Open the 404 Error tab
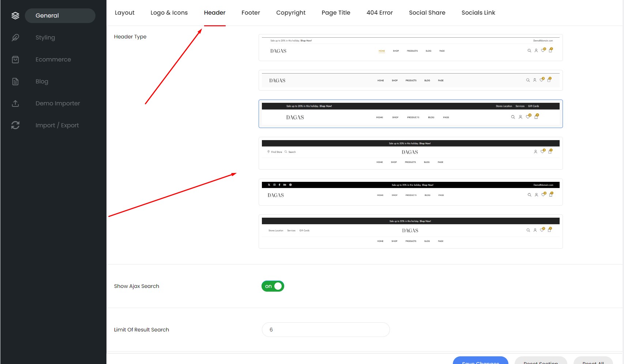Image resolution: width=624 pixels, height=364 pixels. 379,13
